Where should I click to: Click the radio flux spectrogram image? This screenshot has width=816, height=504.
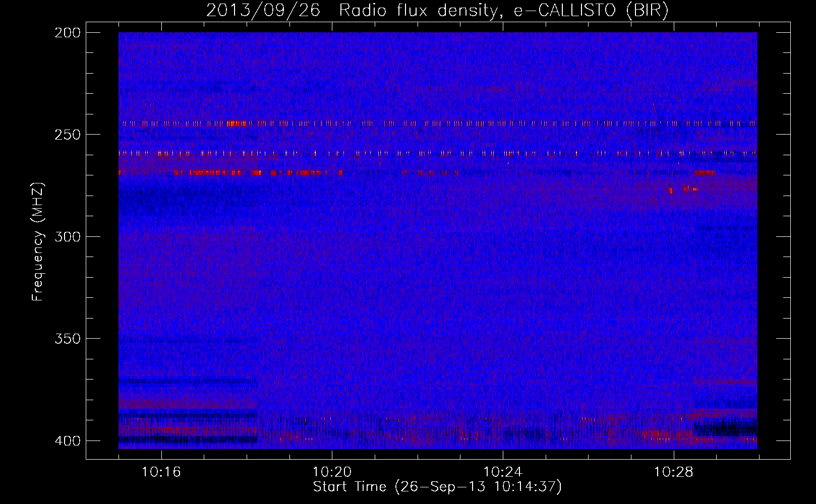pyautogui.click(x=438, y=240)
